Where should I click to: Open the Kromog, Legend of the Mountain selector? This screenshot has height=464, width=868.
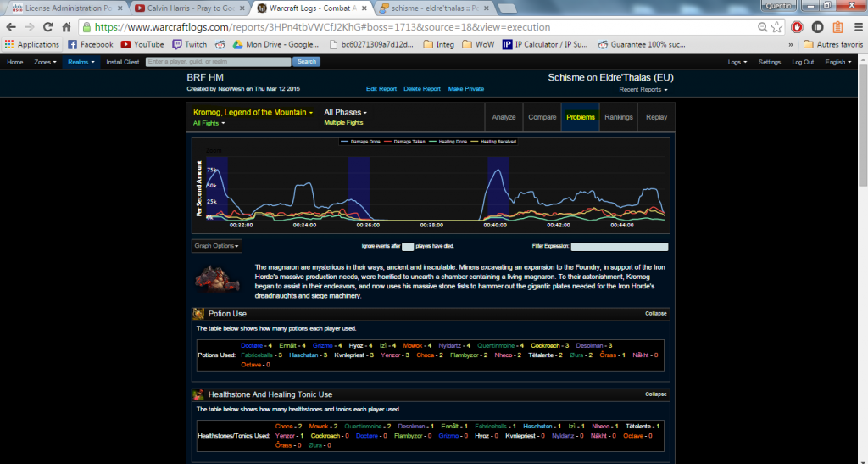coord(253,113)
